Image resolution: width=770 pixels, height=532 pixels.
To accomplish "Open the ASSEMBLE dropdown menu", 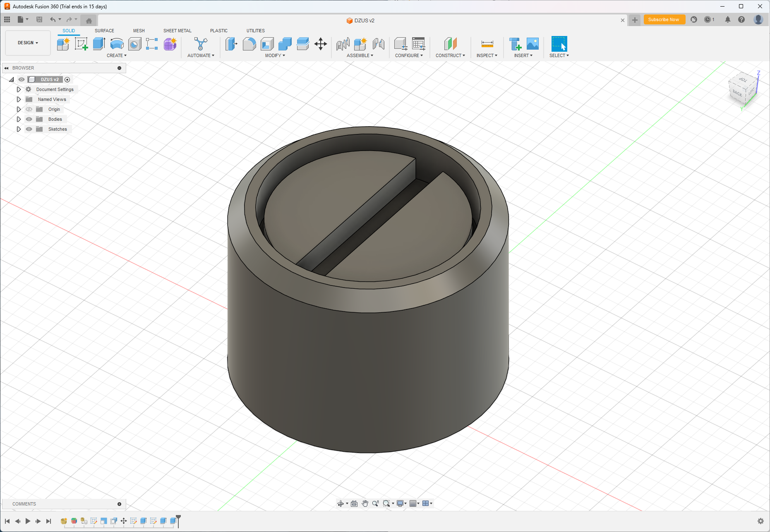I will tap(360, 55).
